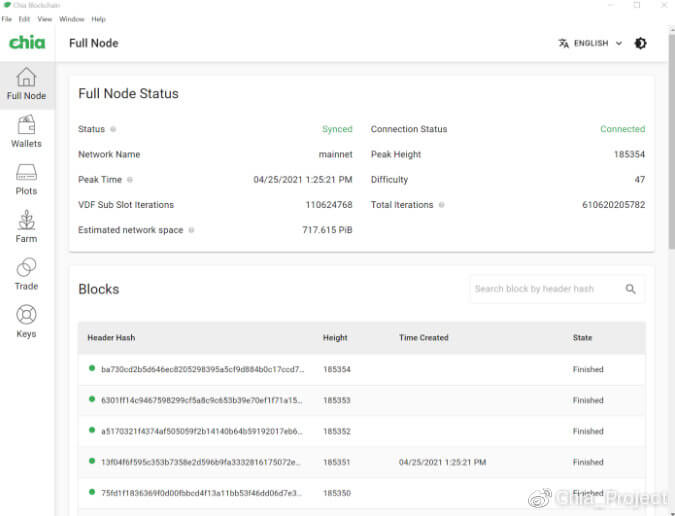Click the translate language icon
The height and width of the screenshot is (516, 675).
pos(564,43)
